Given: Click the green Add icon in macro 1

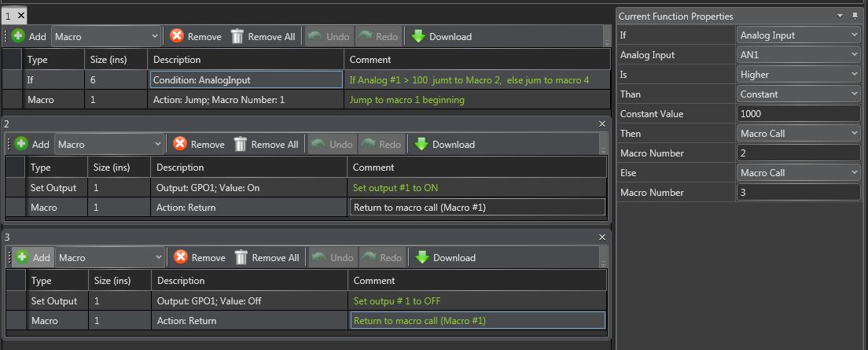Looking at the screenshot, I should point(19,36).
